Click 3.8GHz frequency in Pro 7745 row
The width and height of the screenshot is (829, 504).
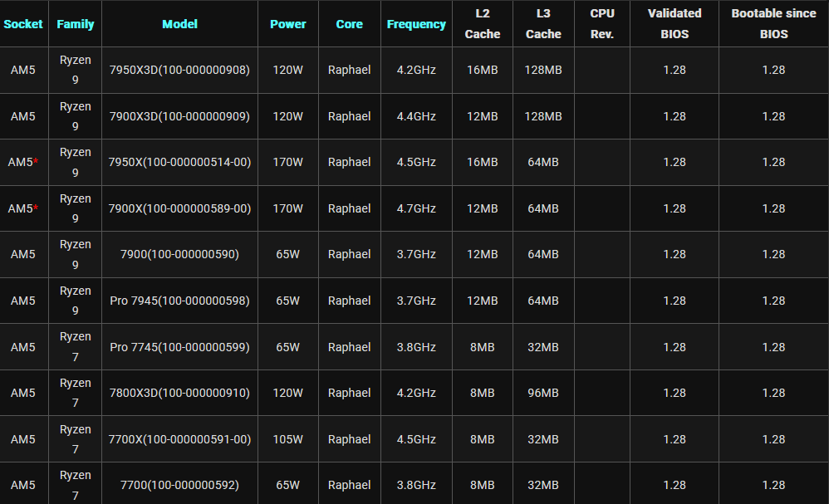click(417, 348)
